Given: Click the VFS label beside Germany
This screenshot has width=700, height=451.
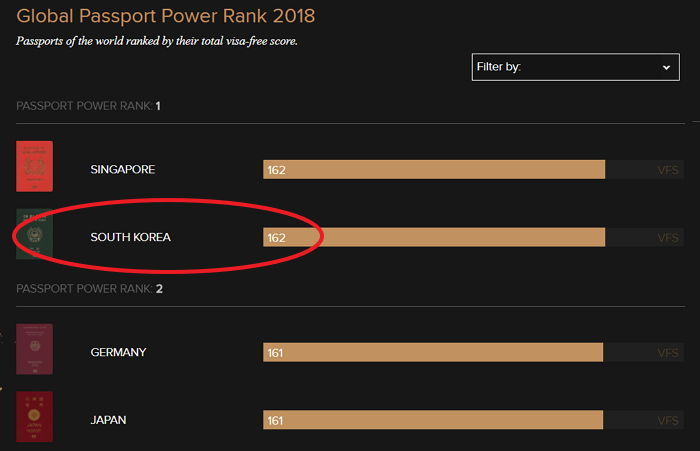Looking at the screenshot, I should click(x=668, y=353).
